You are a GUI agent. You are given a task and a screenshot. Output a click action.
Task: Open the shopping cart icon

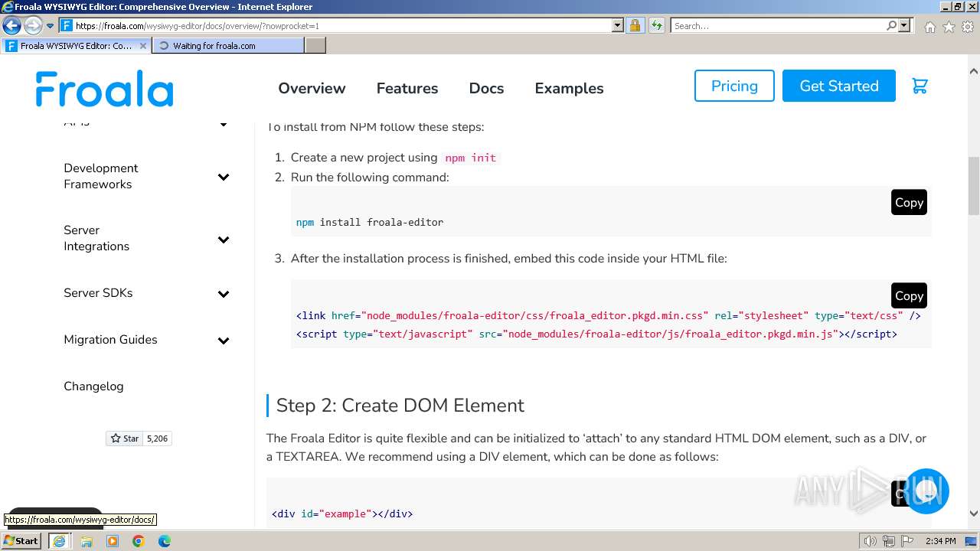920,86
